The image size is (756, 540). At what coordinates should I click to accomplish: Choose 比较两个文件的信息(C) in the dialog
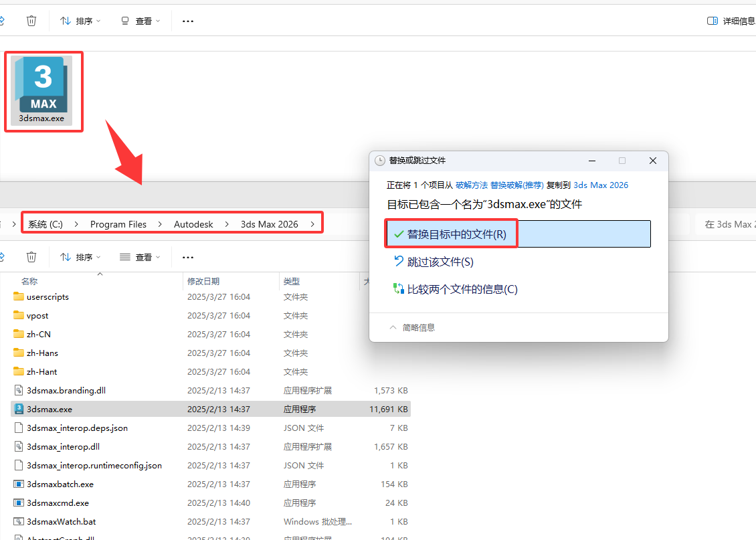pyautogui.click(x=462, y=289)
